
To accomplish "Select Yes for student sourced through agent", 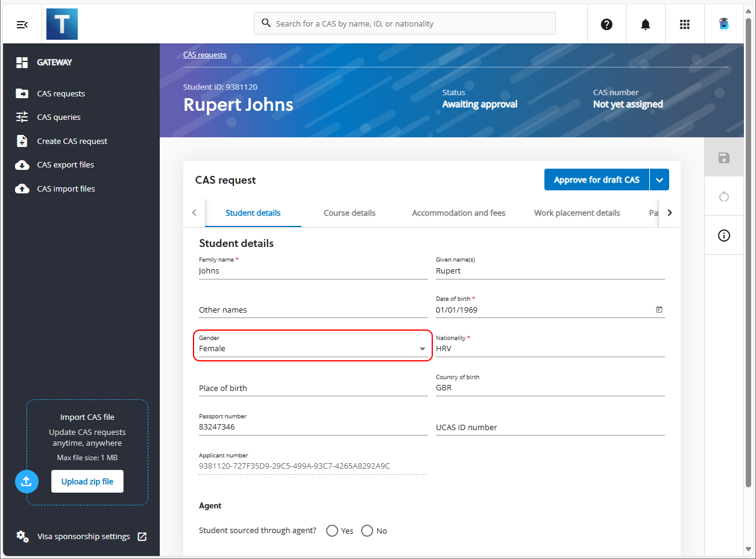I will pyautogui.click(x=332, y=531).
